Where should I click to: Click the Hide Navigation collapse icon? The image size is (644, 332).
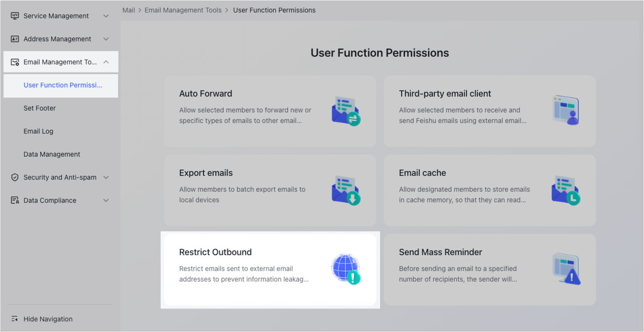tap(15, 319)
